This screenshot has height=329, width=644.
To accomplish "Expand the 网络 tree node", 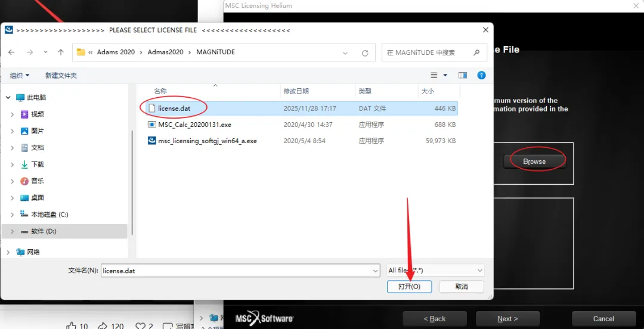I will [x=8, y=252].
